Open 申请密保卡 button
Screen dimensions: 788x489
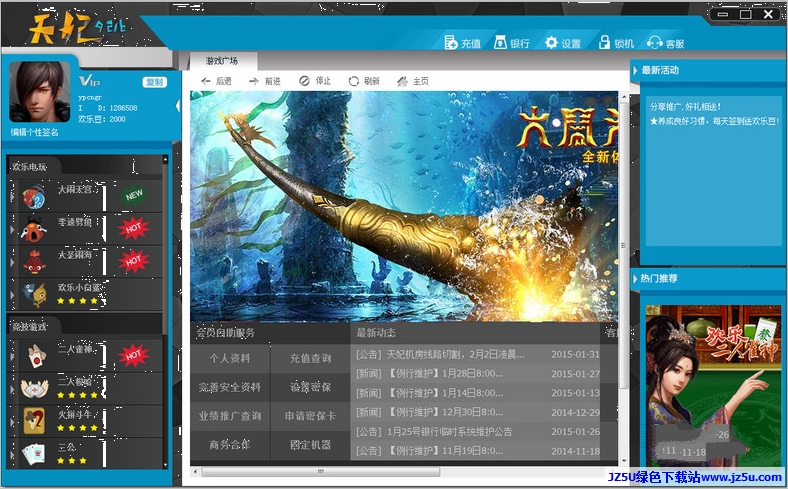point(310,416)
